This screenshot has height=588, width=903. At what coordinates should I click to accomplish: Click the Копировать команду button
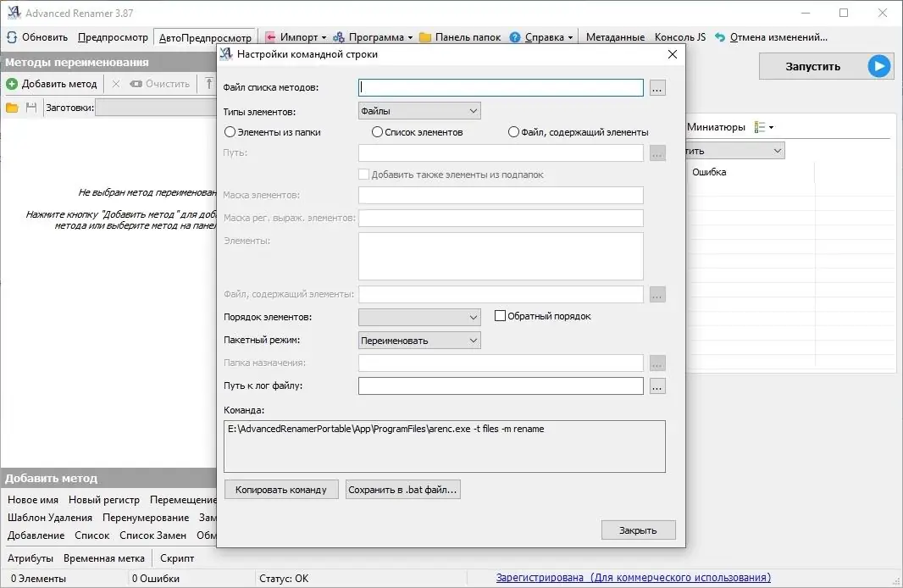pos(280,489)
